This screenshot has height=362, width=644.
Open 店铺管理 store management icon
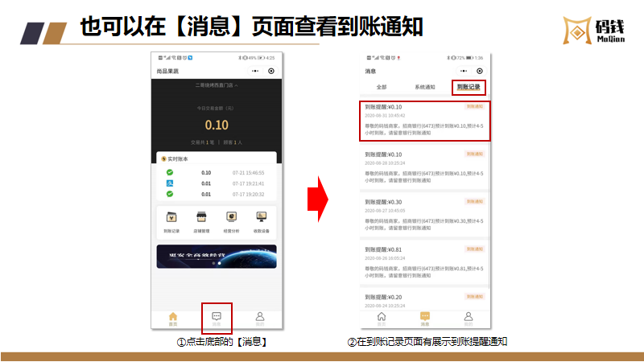(x=201, y=220)
